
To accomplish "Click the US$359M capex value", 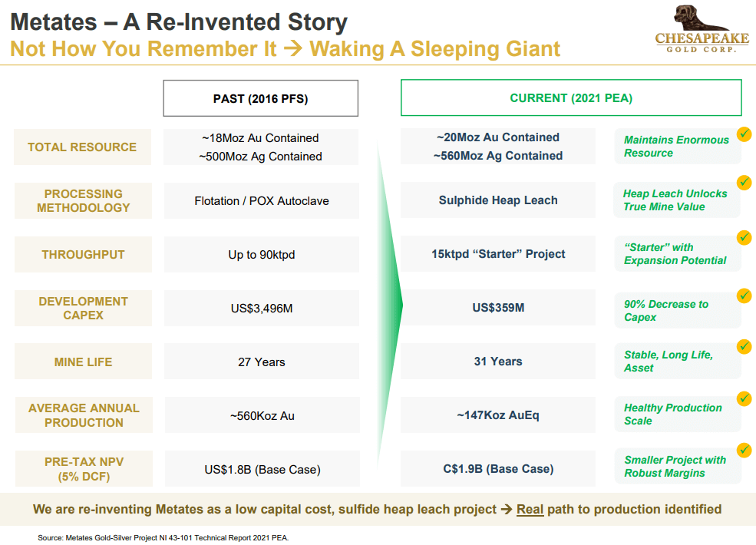I will point(498,308).
